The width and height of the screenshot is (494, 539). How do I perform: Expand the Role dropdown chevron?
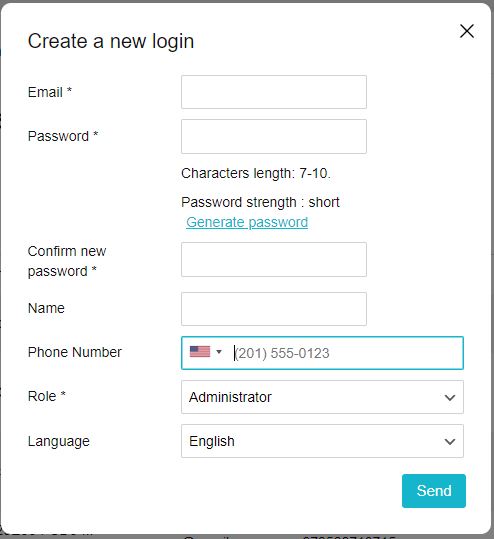450,398
